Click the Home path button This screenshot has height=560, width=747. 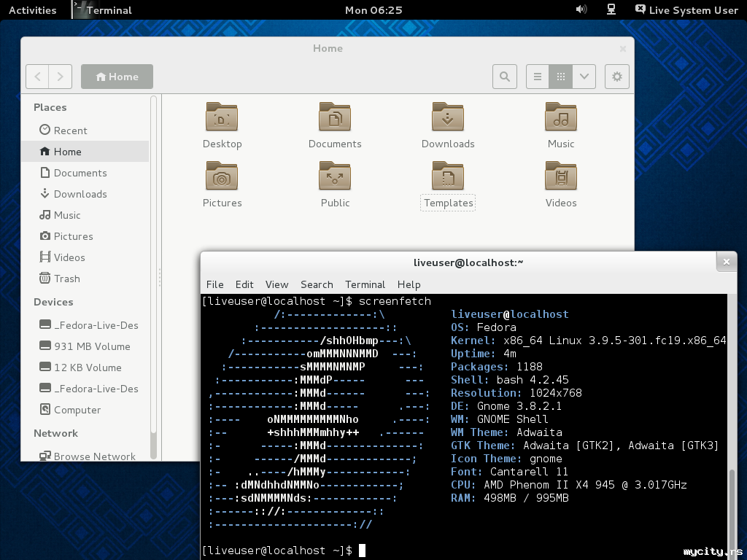point(117,77)
